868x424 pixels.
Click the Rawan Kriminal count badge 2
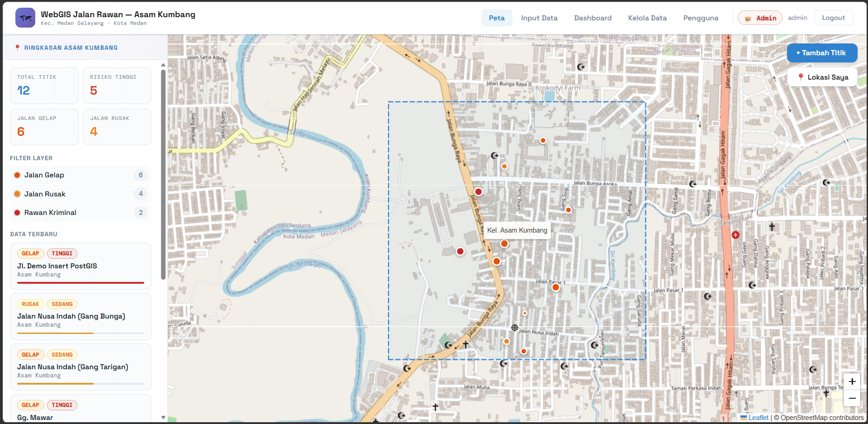(141, 213)
